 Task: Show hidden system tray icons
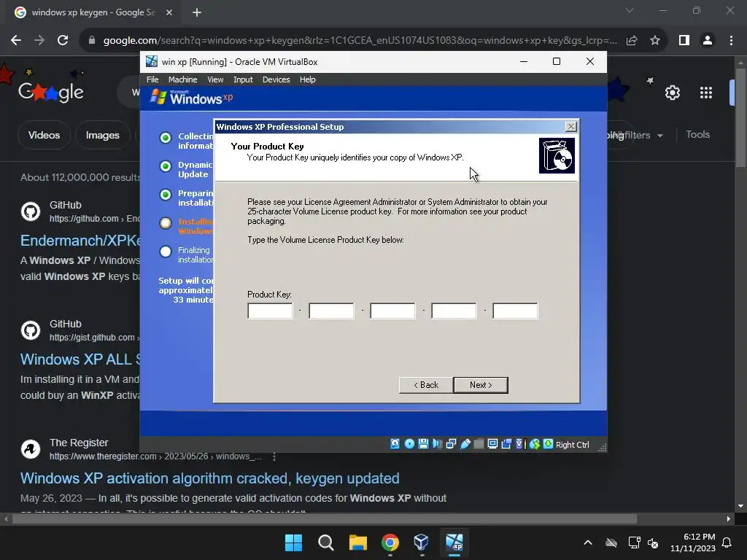588,542
